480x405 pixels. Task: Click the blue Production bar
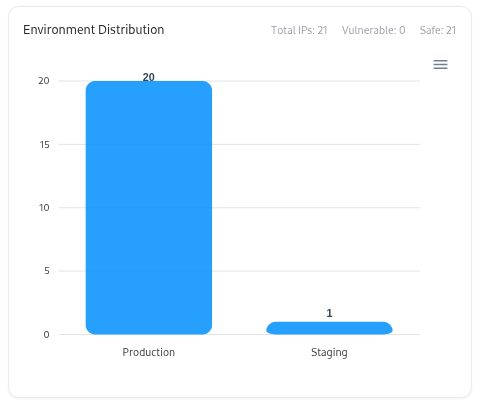pos(149,208)
